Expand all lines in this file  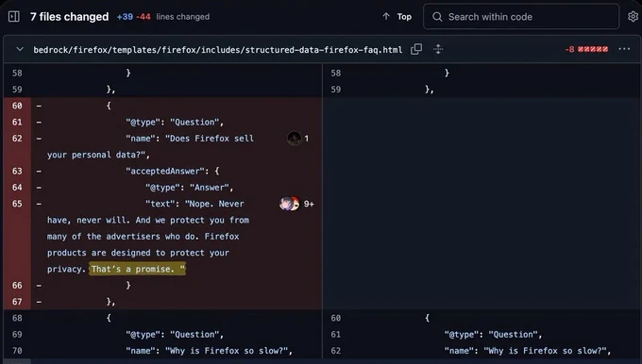click(438, 49)
